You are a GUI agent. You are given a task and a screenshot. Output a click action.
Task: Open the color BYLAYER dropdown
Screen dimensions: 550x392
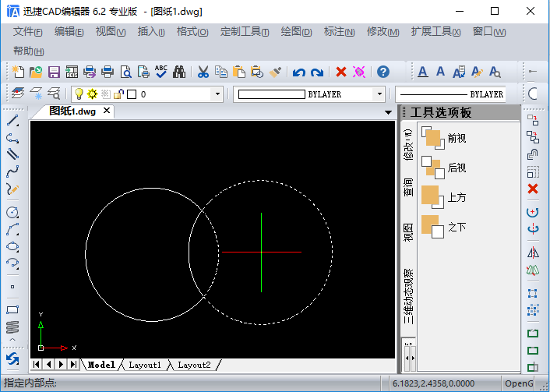[x=379, y=94]
